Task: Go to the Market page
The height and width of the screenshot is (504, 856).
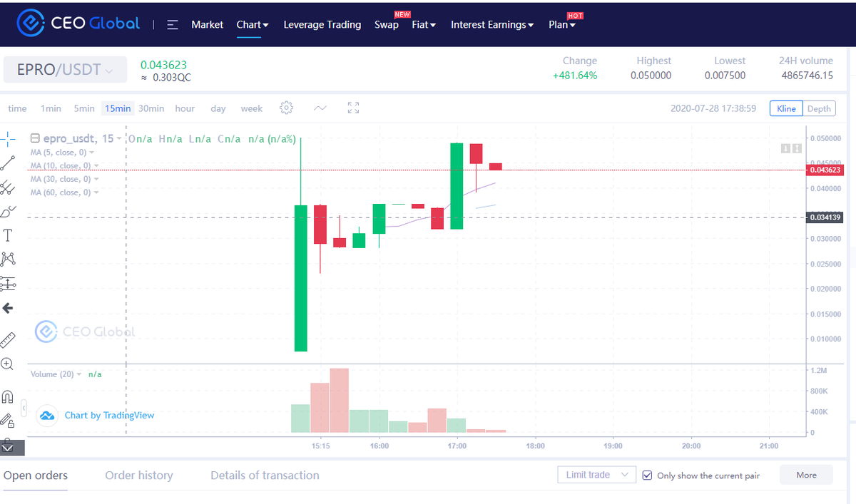Action: click(x=208, y=24)
